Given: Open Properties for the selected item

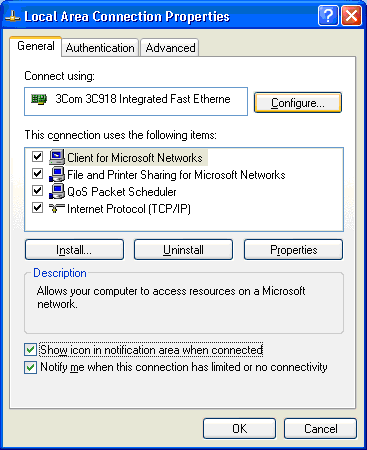Looking at the screenshot, I should pyautogui.click(x=293, y=250).
